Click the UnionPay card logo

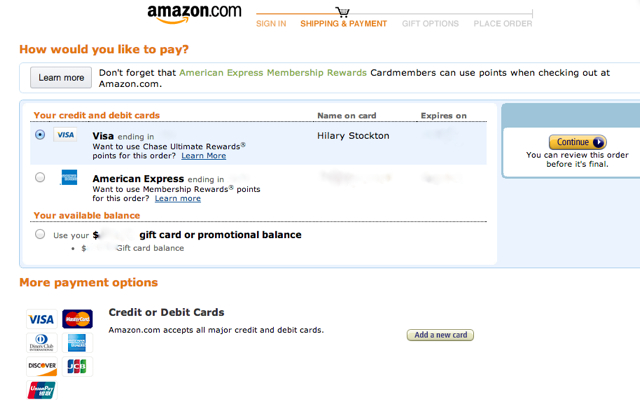42,390
